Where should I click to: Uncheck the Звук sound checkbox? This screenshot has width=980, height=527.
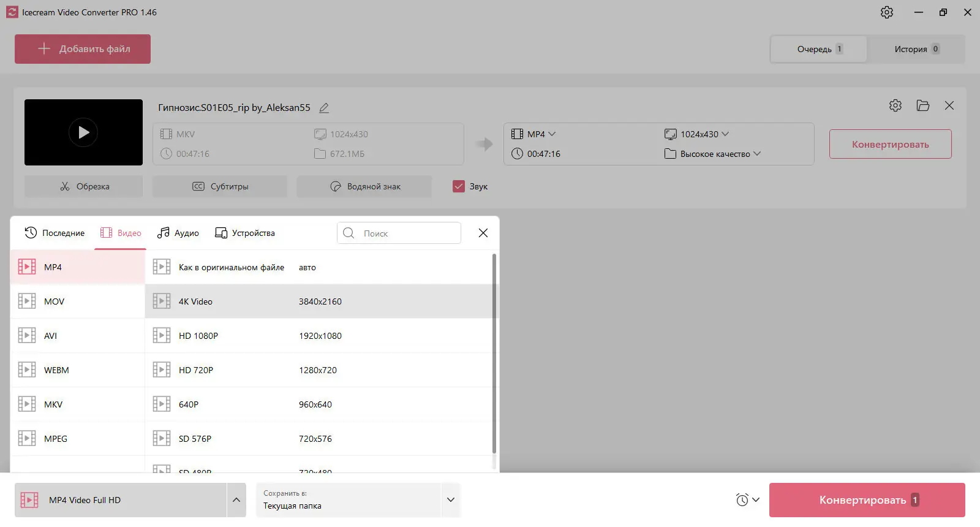(x=459, y=186)
